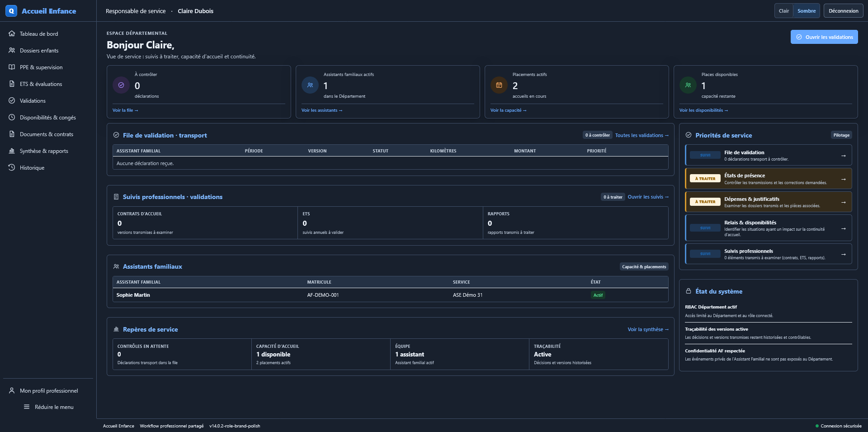
Task: Switch to Clair theme
Action: pyautogui.click(x=784, y=11)
